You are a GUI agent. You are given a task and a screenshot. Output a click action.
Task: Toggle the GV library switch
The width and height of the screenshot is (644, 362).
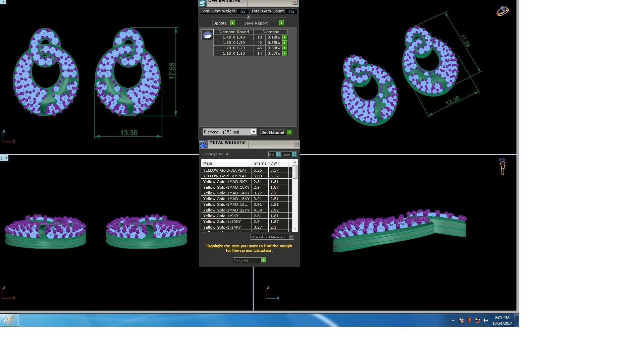278,155
